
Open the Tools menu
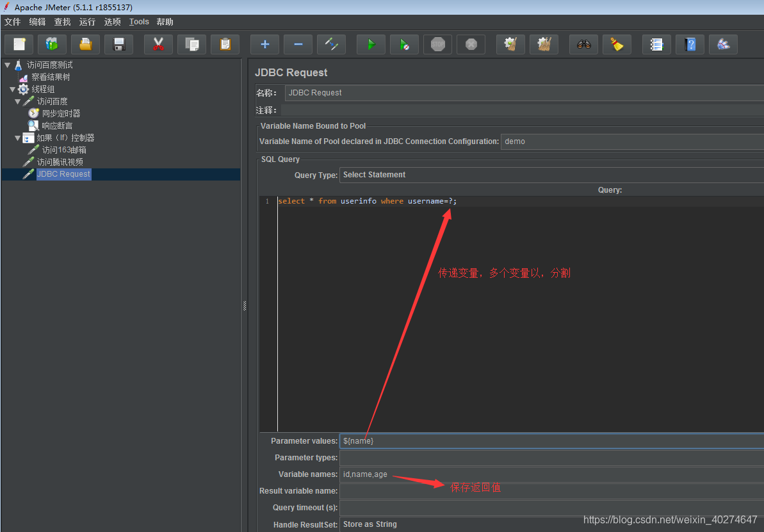[139, 22]
